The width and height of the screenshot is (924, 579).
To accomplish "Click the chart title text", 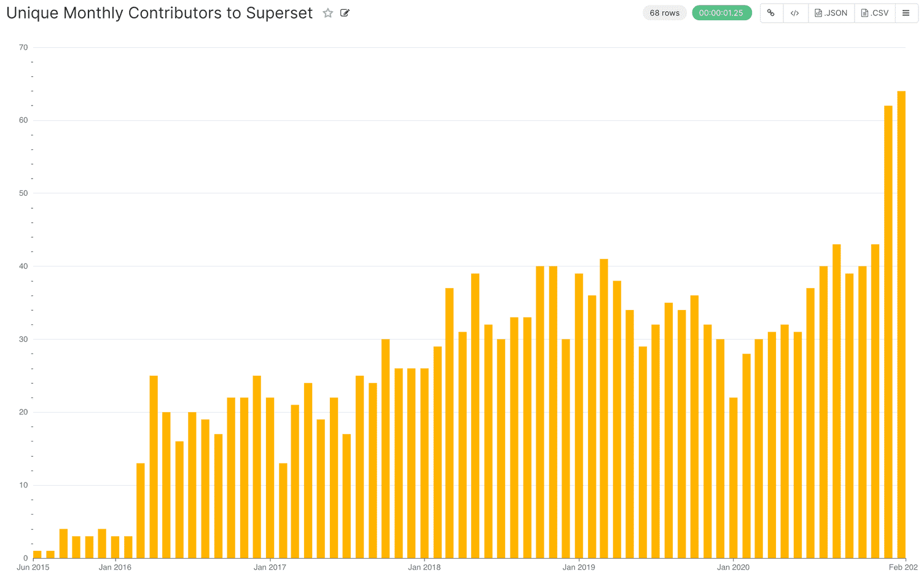I will (160, 13).
